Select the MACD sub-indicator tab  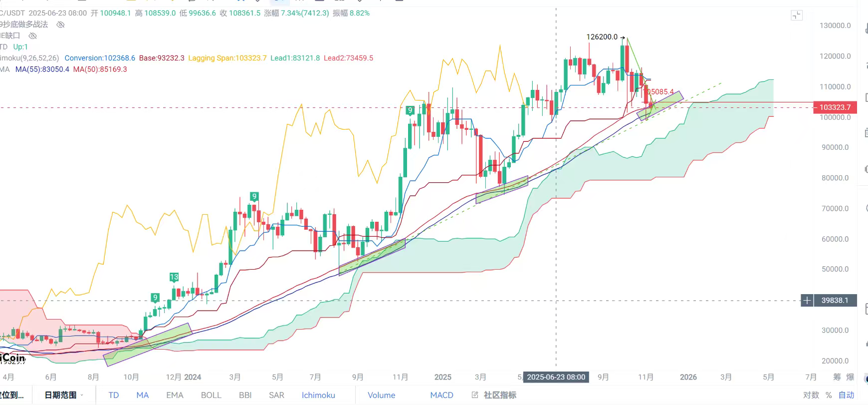click(441, 395)
